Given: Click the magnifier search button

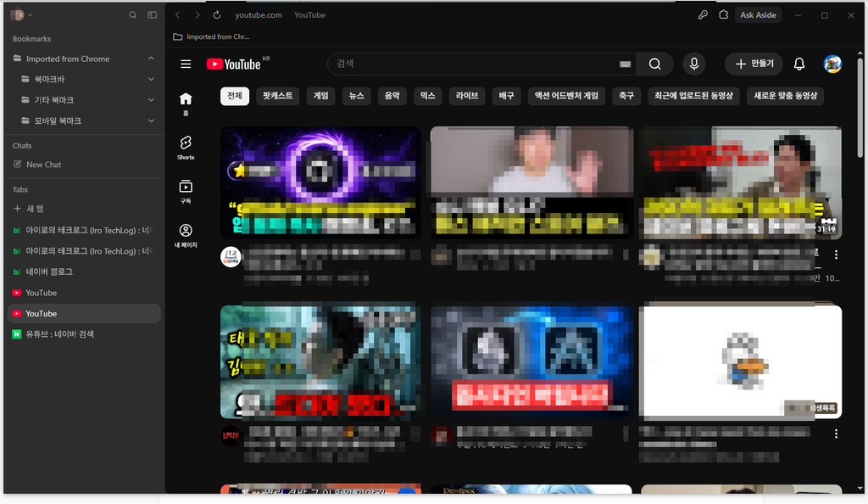Looking at the screenshot, I should coord(655,64).
